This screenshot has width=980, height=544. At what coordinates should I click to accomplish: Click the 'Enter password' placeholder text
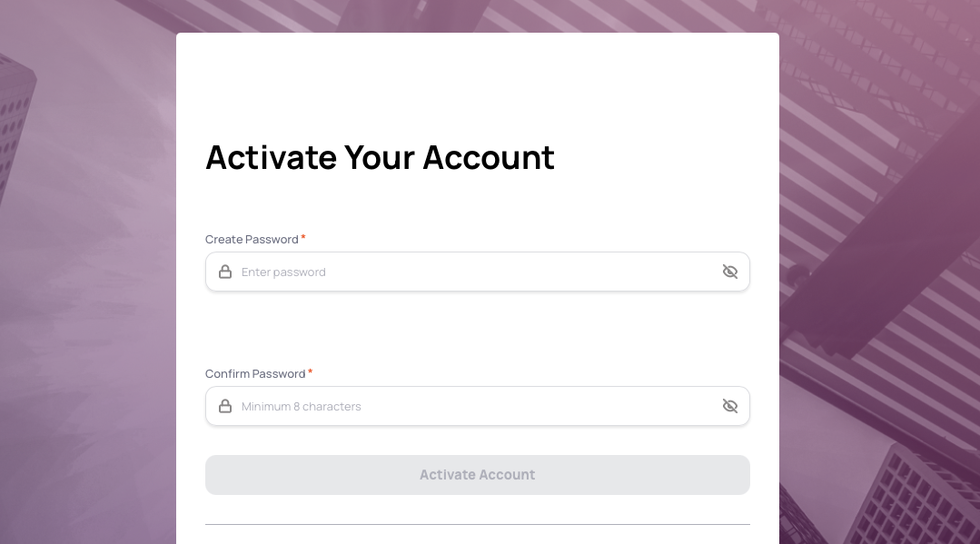coord(283,272)
